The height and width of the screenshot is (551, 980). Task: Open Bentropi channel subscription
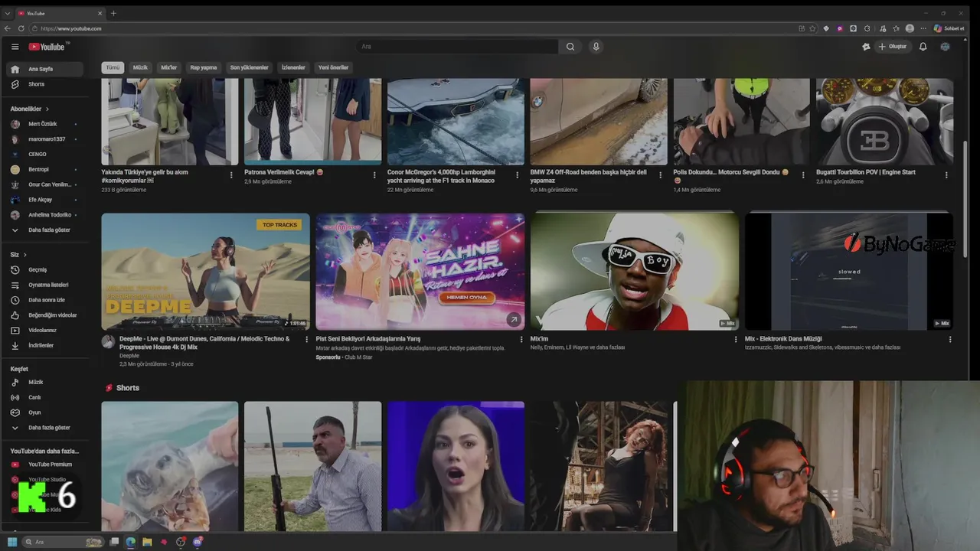point(46,169)
